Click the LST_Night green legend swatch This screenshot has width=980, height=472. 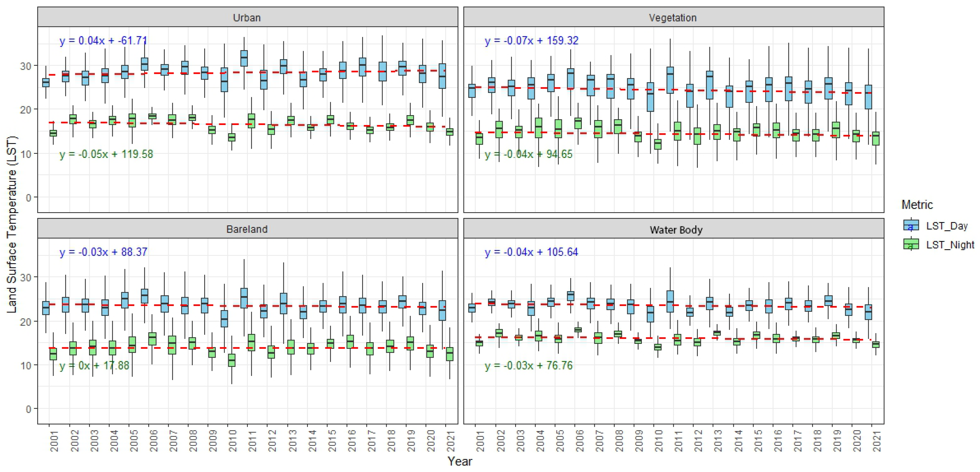click(x=911, y=244)
